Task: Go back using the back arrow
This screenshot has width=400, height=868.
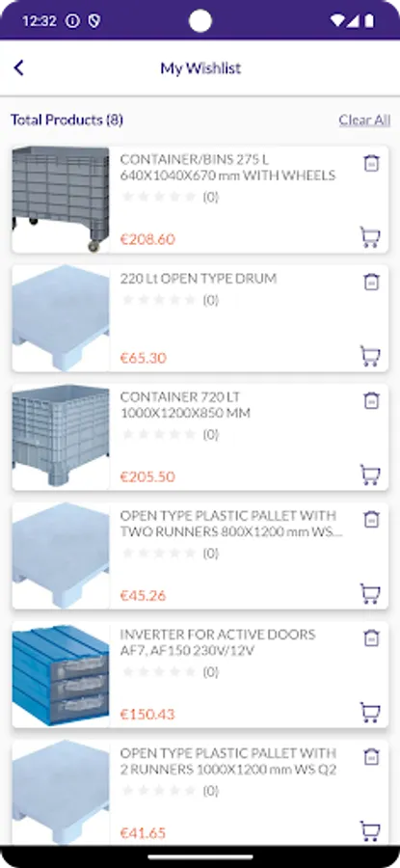Action: pos(19,68)
